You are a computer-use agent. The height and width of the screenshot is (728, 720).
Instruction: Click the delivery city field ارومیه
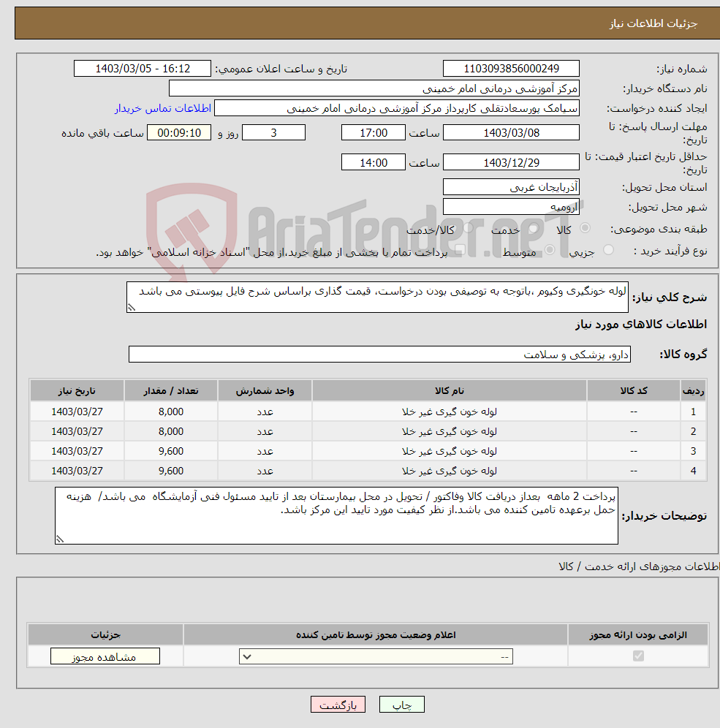[x=511, y=207]
